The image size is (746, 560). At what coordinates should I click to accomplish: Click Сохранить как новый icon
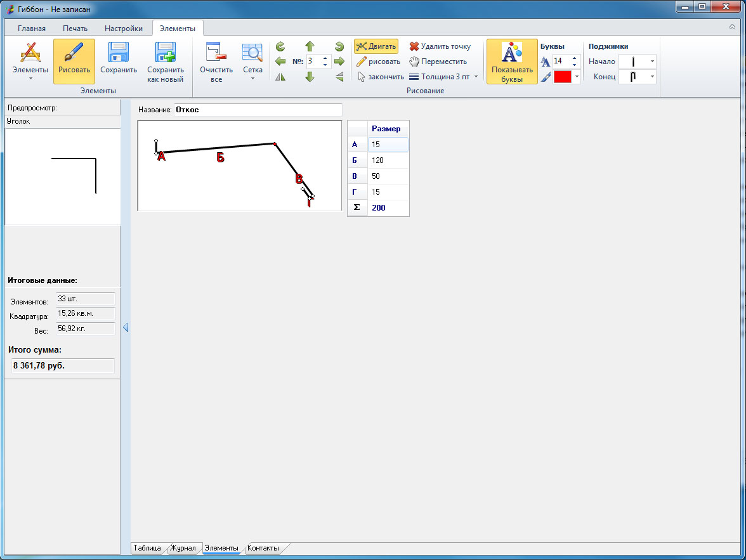pyautogui.click(x=165, y=53)
